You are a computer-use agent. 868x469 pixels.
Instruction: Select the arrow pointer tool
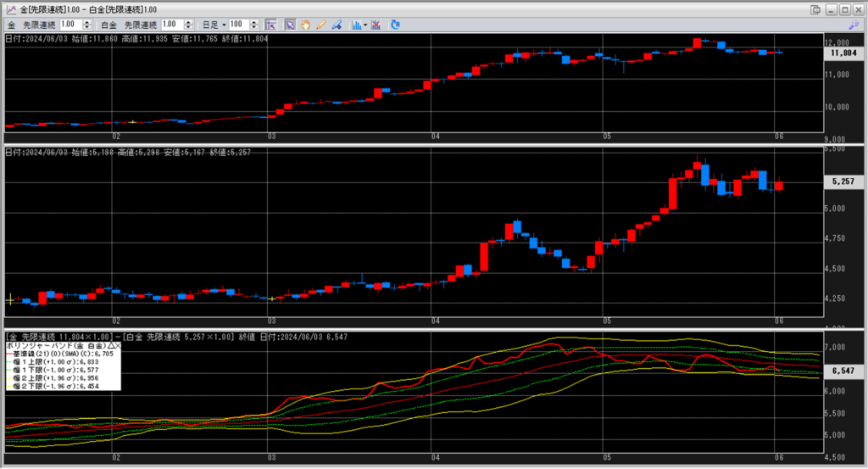[290, 25]
